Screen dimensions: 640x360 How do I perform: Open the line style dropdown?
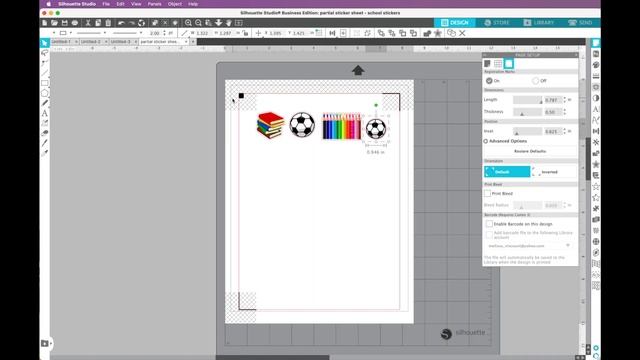pos(105,33)
